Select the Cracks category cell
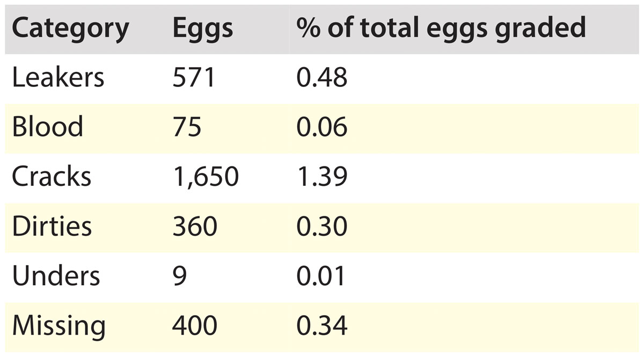Image resolution: width=644 pixels, height=356 pixels. click(x=52, y=177)
